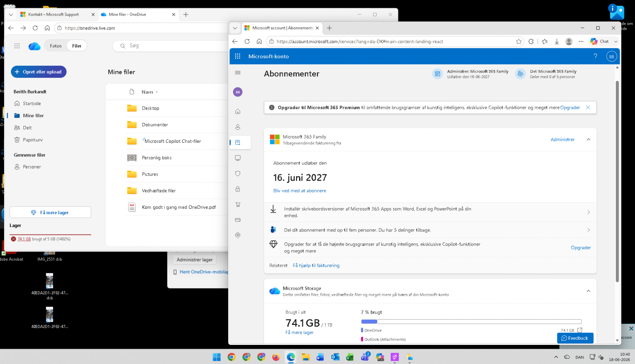
Task: Open the Microsoft-konto app launcher grid
Action: [237, 56]
